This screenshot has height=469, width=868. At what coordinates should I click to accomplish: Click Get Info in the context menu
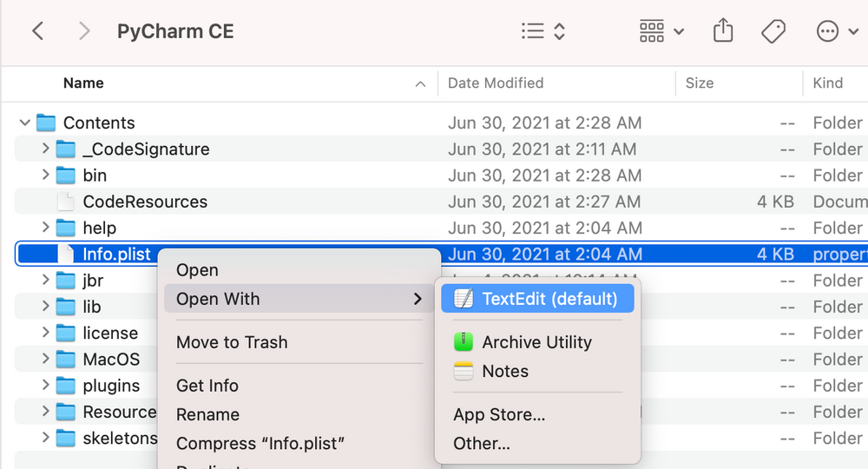[207, 386]
